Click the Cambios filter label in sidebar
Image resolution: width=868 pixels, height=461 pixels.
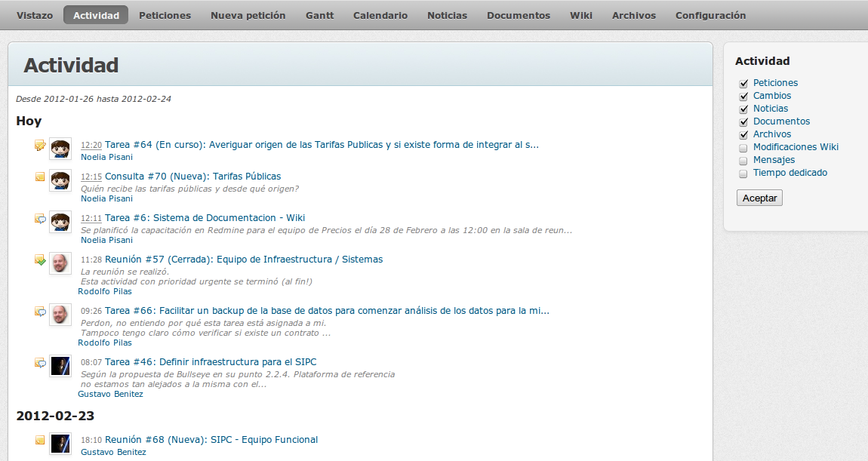pos(771,96)
